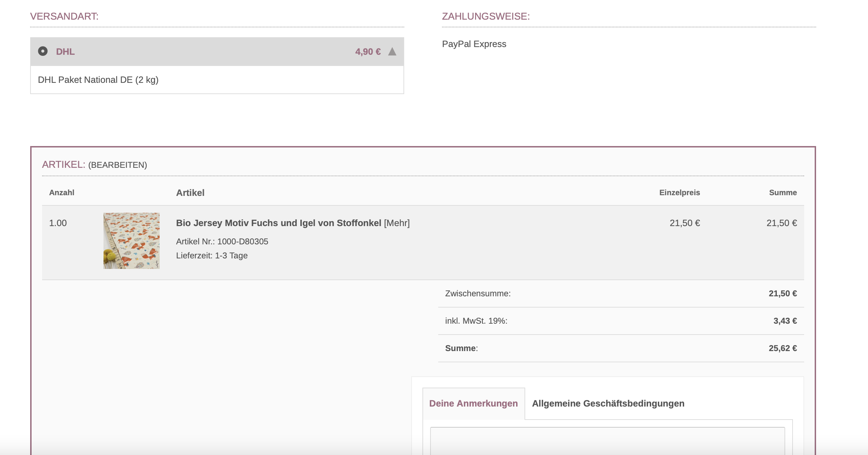Select DHL Paket National DE (2 kg)

pos(98,80)
